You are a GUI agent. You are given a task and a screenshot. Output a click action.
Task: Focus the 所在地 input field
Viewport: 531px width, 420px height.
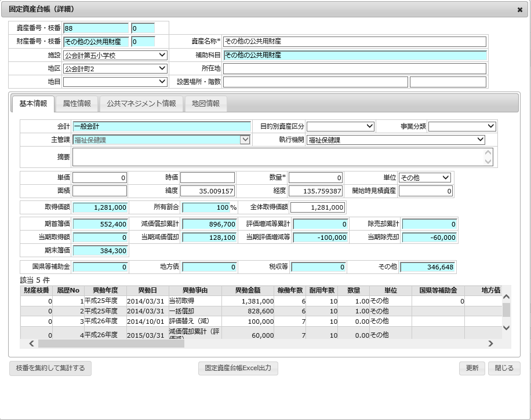tap(355, 69)
